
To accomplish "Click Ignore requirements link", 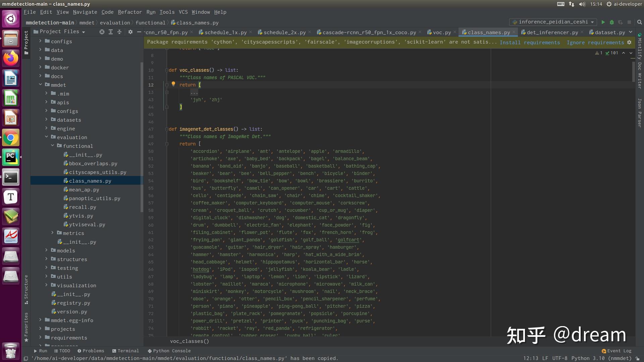I will tap(595, 43).
